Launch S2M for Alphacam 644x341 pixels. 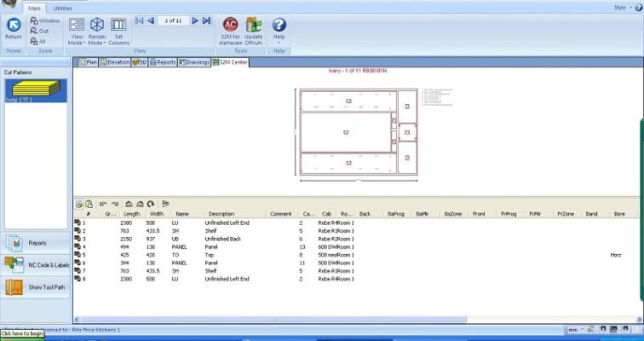click(230, 32)
